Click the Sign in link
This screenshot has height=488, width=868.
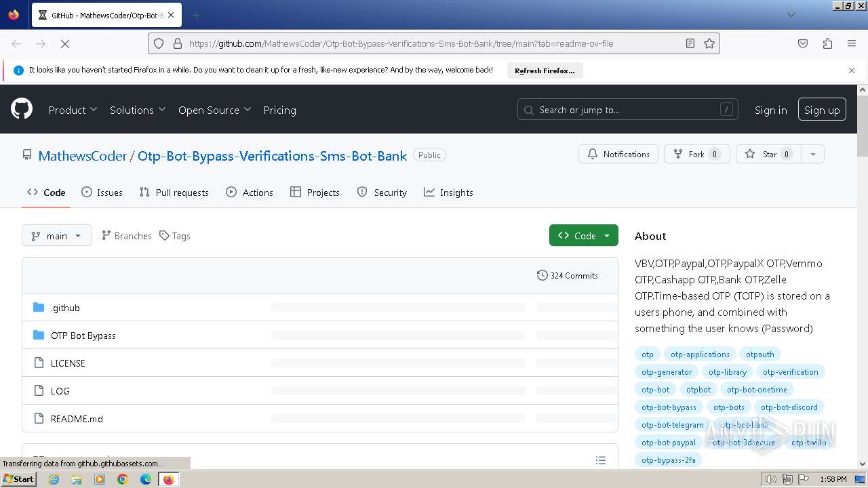click(770, 110)
